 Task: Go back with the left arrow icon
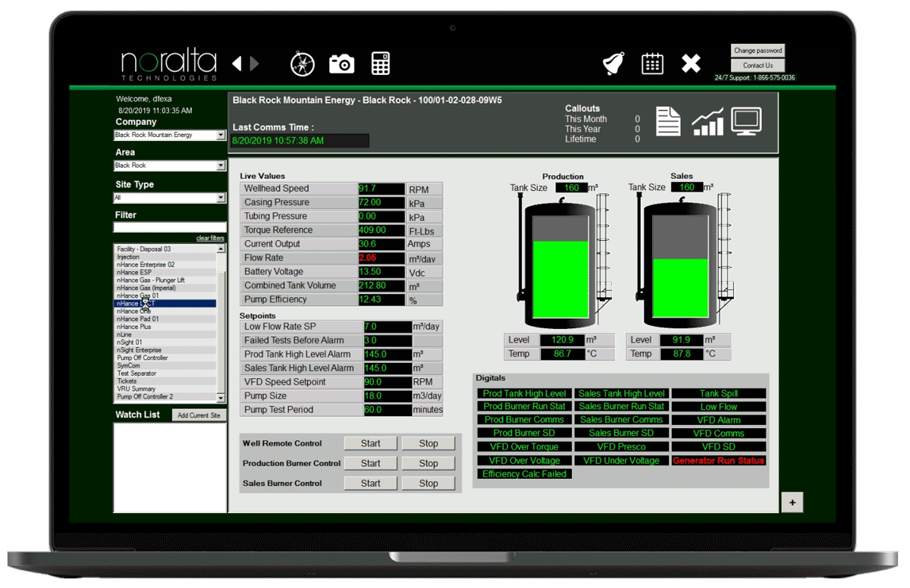point(237,64)
